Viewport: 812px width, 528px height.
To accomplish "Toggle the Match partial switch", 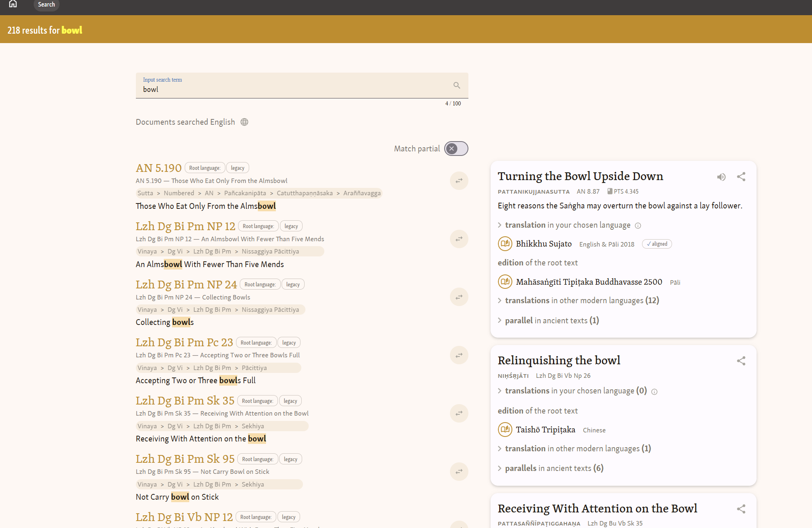I will [456, 149].
